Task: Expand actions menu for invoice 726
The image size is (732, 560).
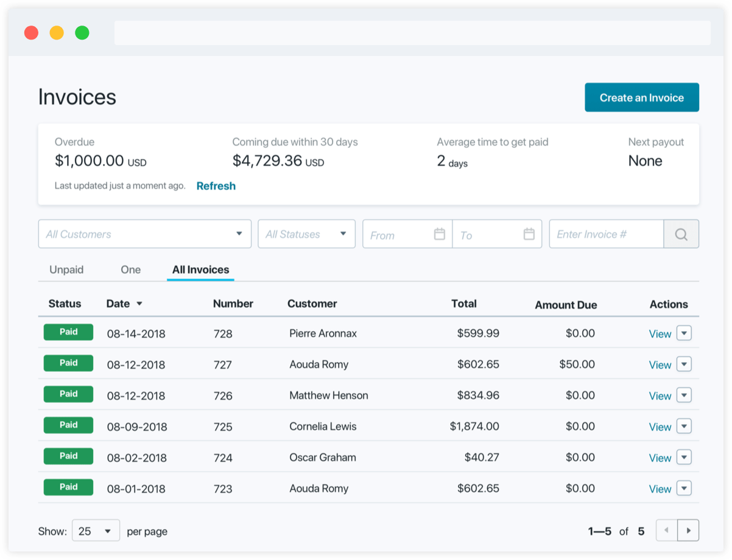Action: 684,396
